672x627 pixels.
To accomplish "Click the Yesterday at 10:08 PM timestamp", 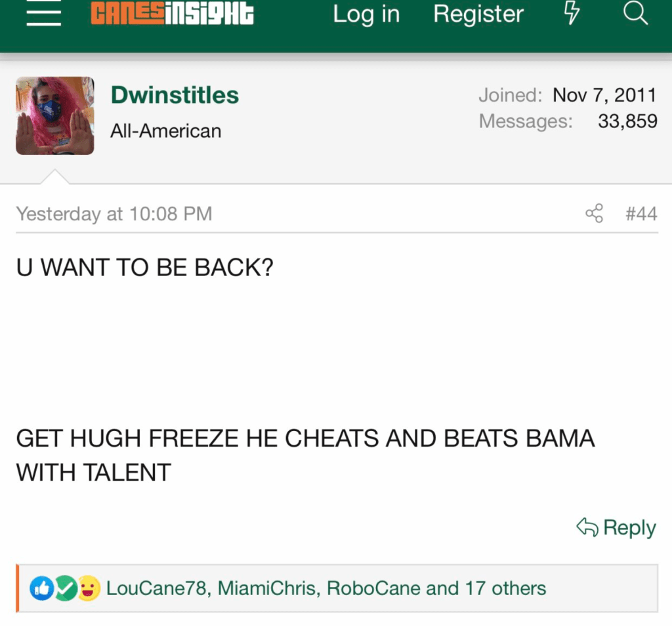I will [x=114, y=214].
